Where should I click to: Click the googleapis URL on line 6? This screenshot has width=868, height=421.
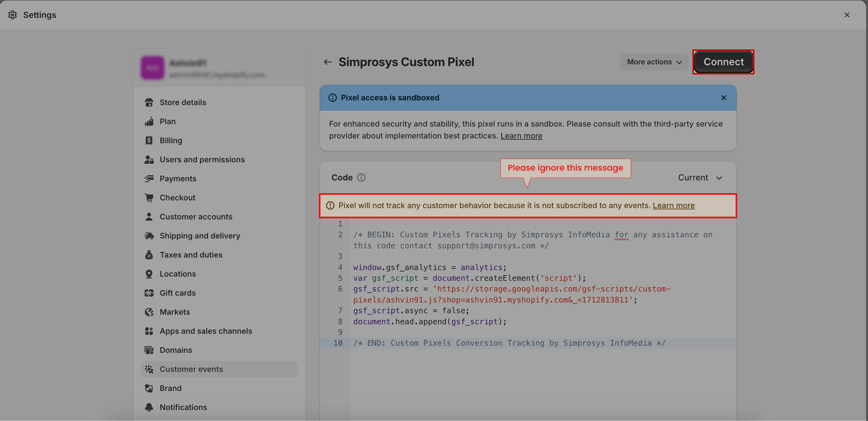512,294
